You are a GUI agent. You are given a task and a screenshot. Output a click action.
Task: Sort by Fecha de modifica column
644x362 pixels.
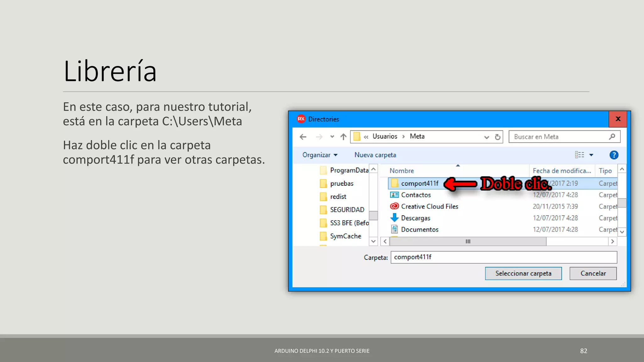click(562, 171)
